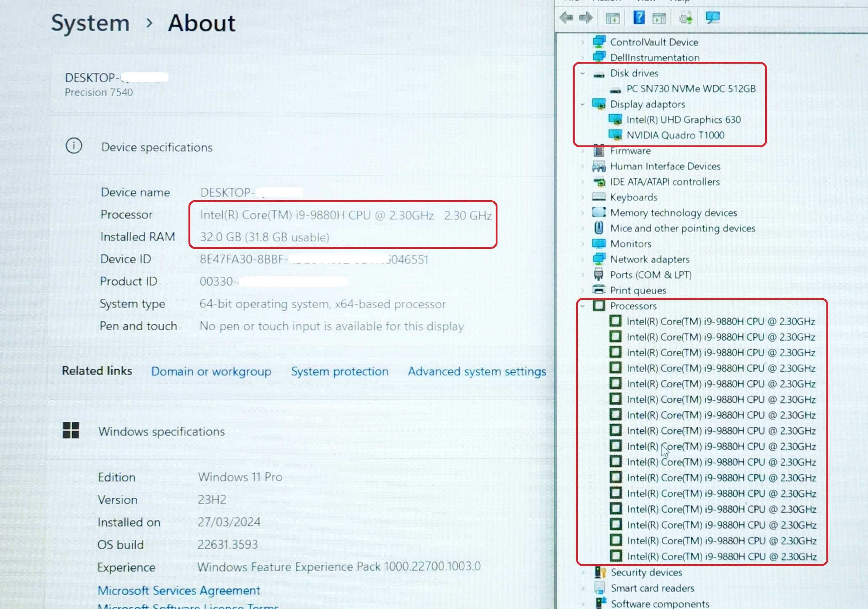The width and height of the screenshot is (868, 609).
Task: Expand the Network adapters category
Action: click(x=582, y=259)
